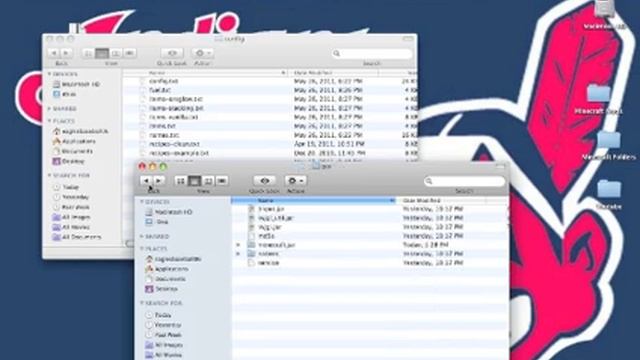Focus the search field in bin window
640x360 pixels.
pyautogui.click(x=464, y=181)
